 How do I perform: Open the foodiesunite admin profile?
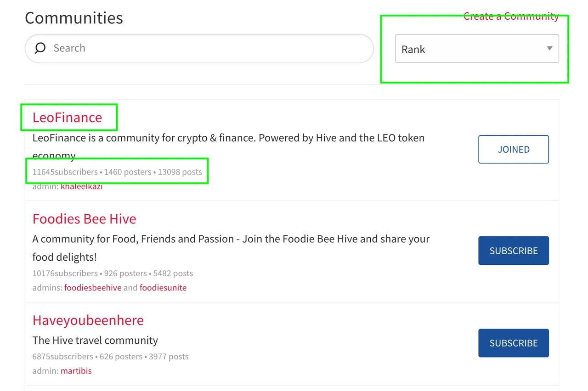pyautogui.click(x=163, y=288)
